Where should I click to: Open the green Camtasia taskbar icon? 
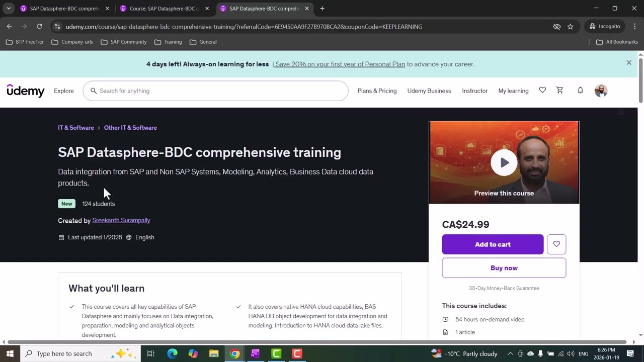tap(277, 353)
